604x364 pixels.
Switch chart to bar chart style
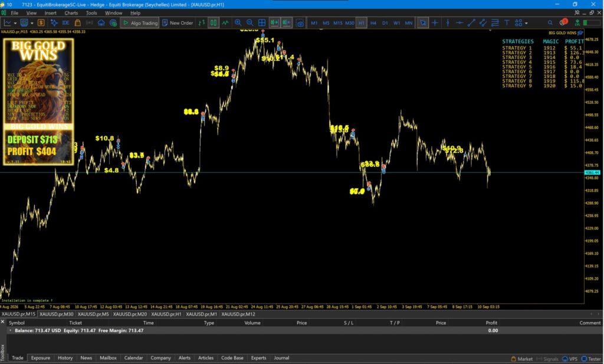click(x=202, y=23)
